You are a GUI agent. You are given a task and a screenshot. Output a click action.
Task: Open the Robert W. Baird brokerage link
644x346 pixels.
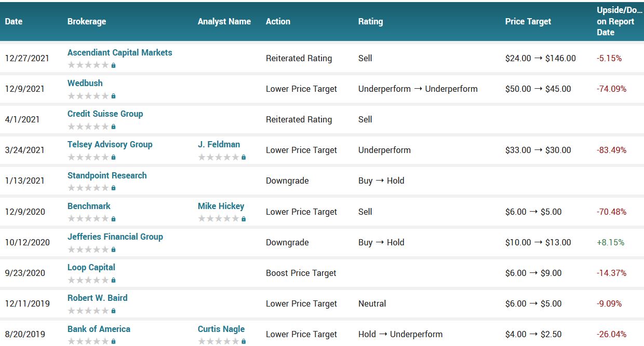pyautogui.click(x=98, y=298)
